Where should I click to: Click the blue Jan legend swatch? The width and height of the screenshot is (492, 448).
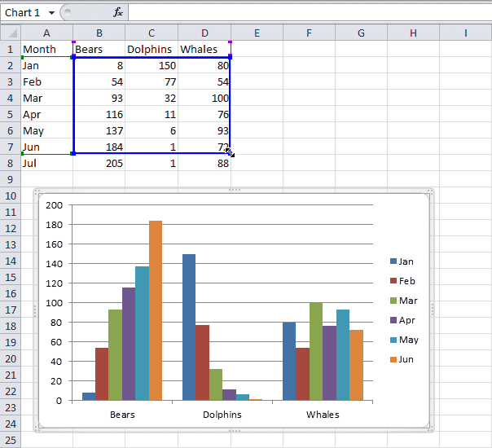point(393,261)
